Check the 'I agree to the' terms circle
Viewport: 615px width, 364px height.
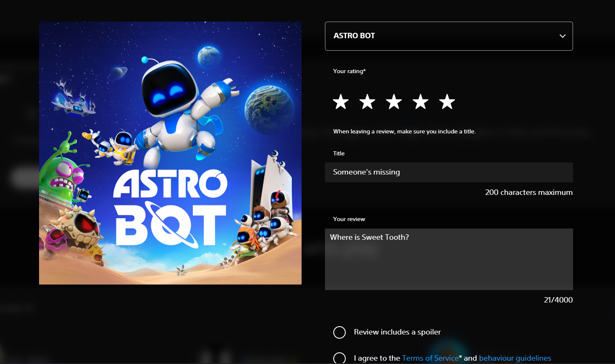[x=339, y=358]
